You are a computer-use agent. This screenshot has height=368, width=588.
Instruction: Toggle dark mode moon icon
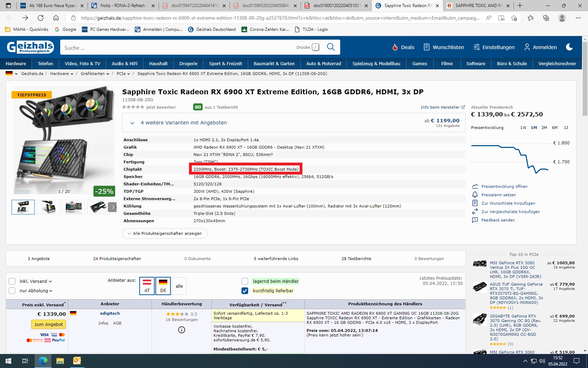(x=569, y=47)
